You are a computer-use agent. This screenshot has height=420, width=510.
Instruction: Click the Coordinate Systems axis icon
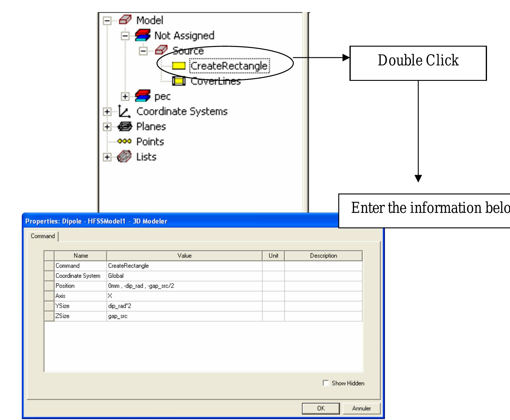click(124, 111)
